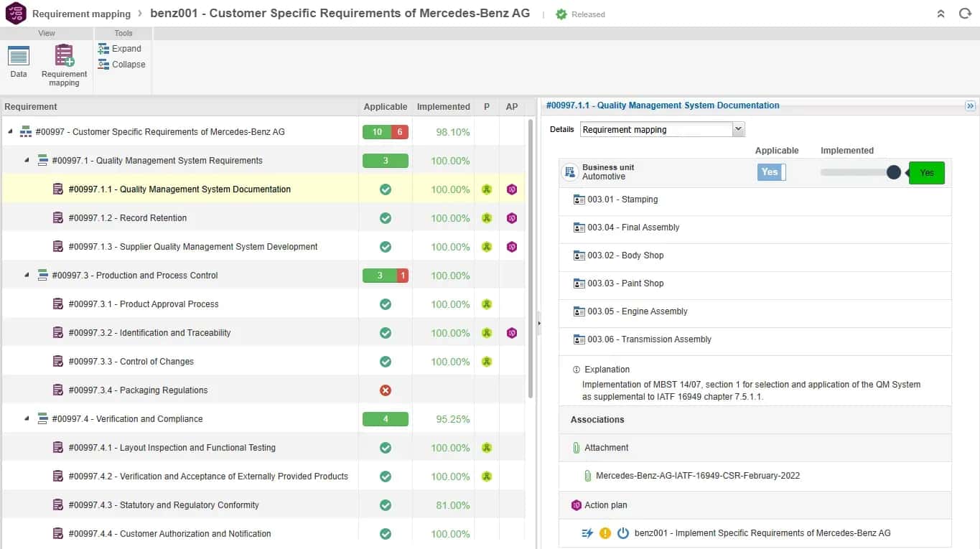Click applicable checkmark for Statutory and Regulatory Conformity
The width and height of the screenshot is (980, 549).
(386, 505)
